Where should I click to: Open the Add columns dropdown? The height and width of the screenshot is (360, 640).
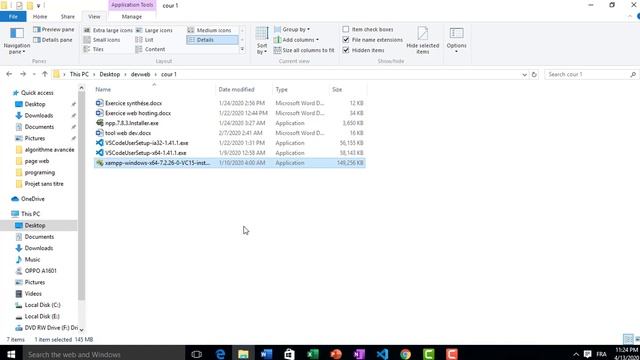296,40
